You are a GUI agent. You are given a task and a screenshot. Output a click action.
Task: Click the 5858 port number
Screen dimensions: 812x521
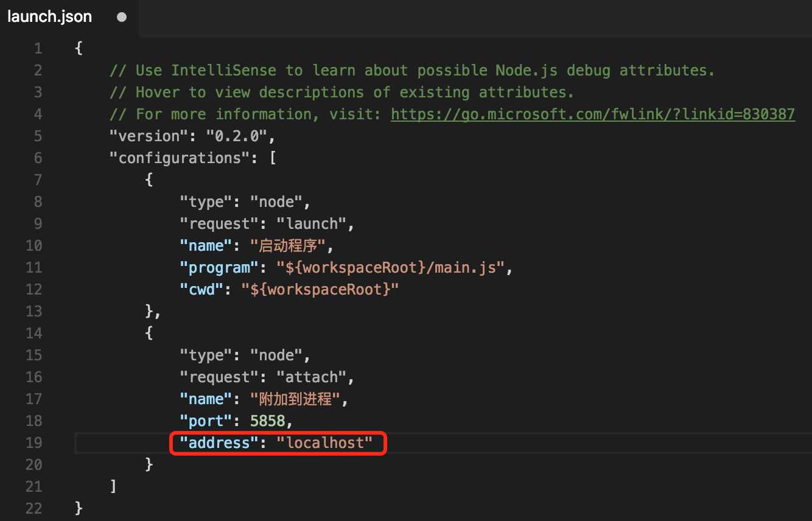[267, 421]
